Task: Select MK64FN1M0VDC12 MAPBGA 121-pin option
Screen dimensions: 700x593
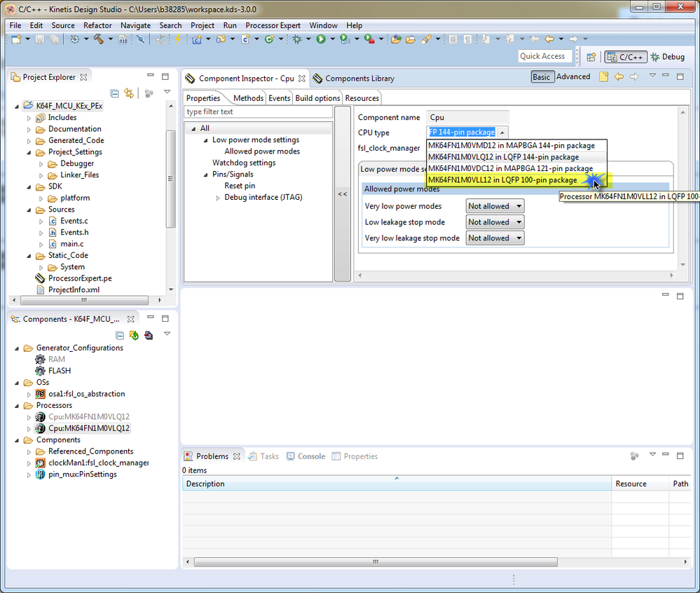Action: pos(516,169)
